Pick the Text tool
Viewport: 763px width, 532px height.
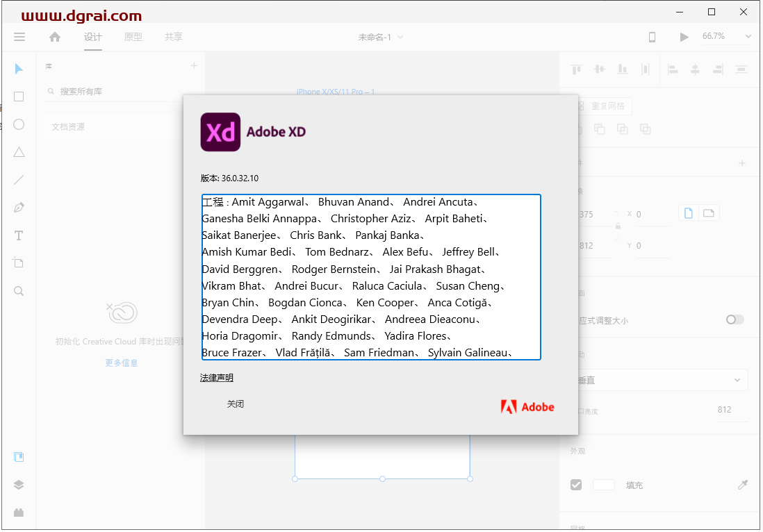[19, 236]
